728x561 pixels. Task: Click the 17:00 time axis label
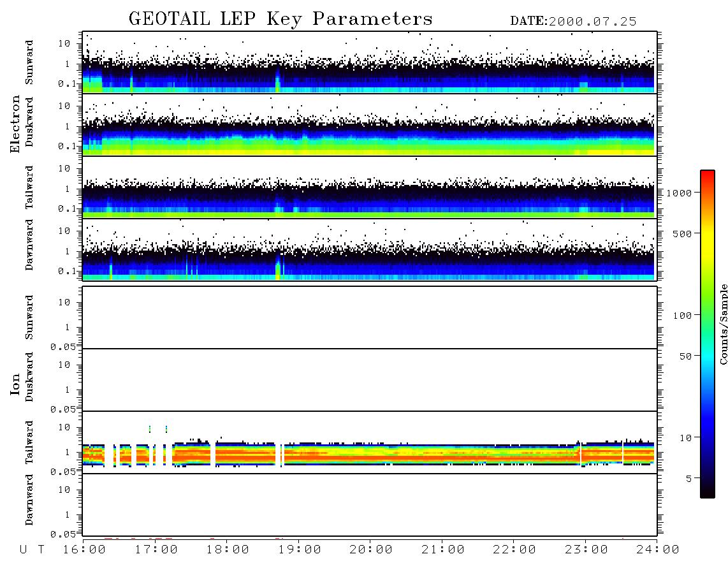(156, 550)
